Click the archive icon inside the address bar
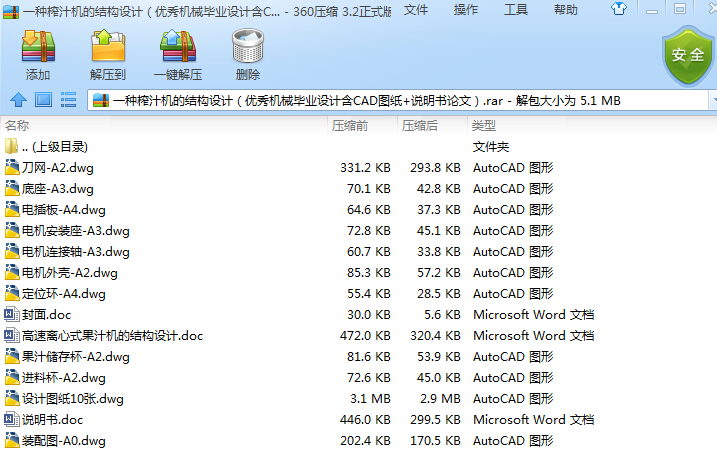 (101, 100)
